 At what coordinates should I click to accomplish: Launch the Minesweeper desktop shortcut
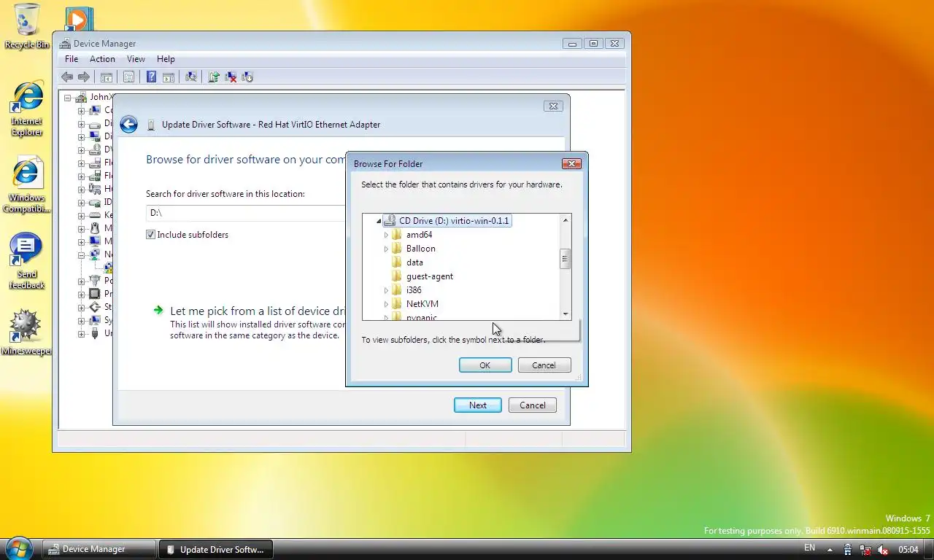click(x=26, y=333)
